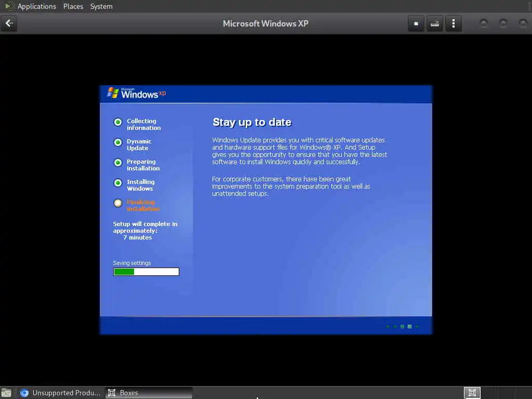
Task: Click the Dynamic Update step indicator
Action: pos(118,142)
